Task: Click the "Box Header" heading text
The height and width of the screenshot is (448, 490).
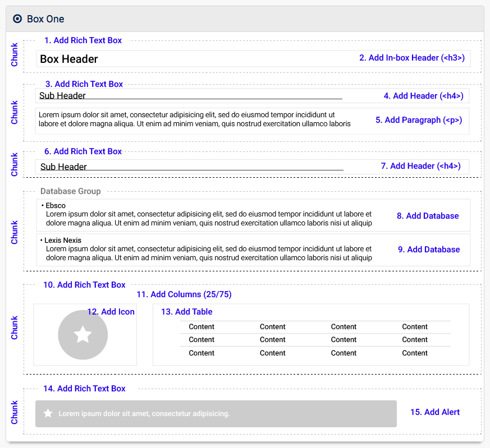Action: tap(68, 59)
